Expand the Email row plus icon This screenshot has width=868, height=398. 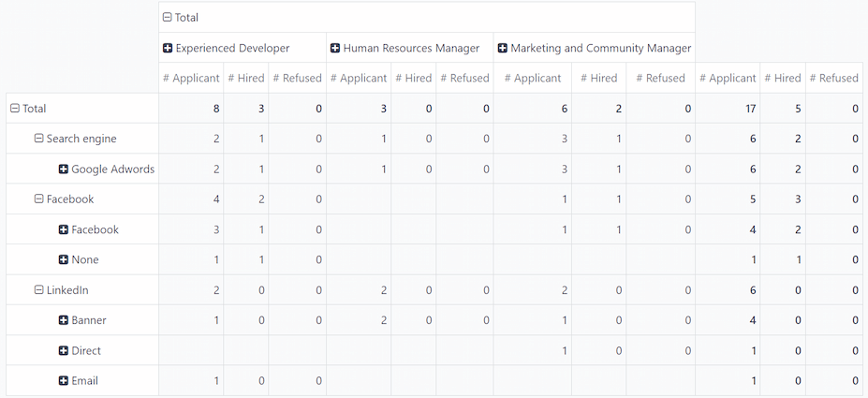64,381
